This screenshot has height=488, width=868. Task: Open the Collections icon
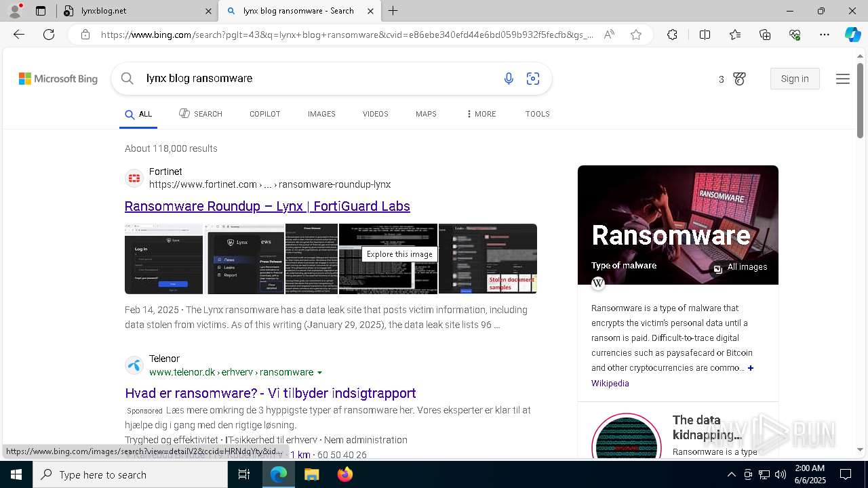tap(765, 35)
